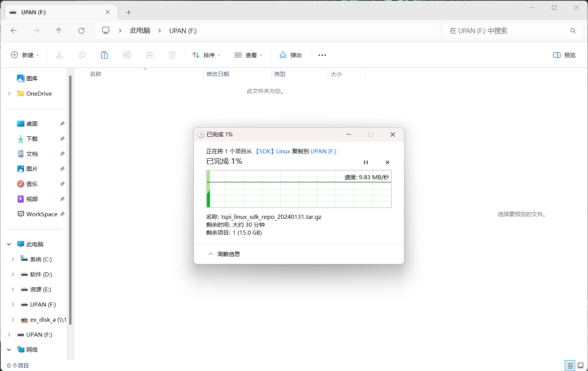Expand the 软件 (D:) drive node

(13, 274)
